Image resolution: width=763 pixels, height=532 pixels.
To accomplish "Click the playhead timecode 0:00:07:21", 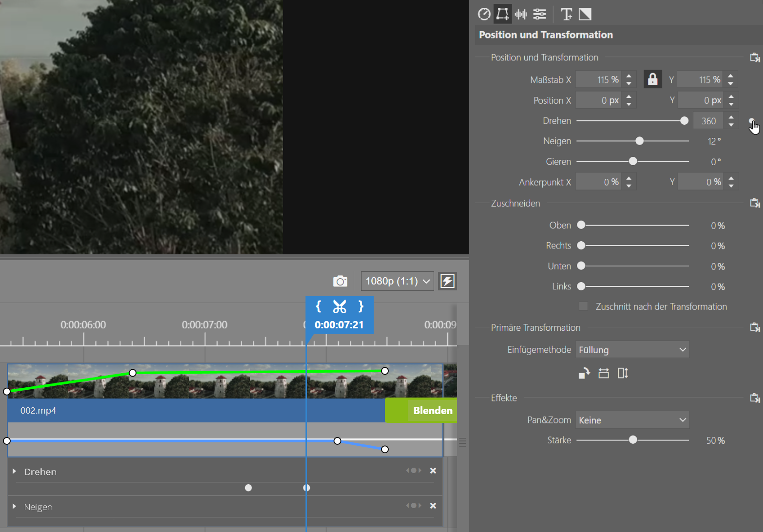I will pos(339,324).
